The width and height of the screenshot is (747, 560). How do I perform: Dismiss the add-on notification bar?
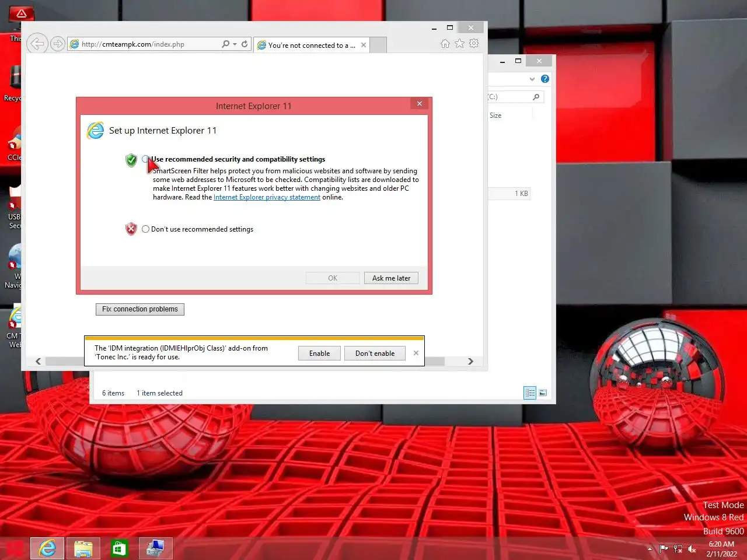416,353
